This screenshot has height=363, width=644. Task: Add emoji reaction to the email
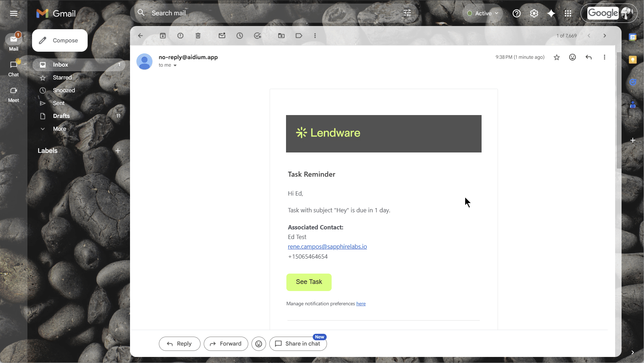572,57
